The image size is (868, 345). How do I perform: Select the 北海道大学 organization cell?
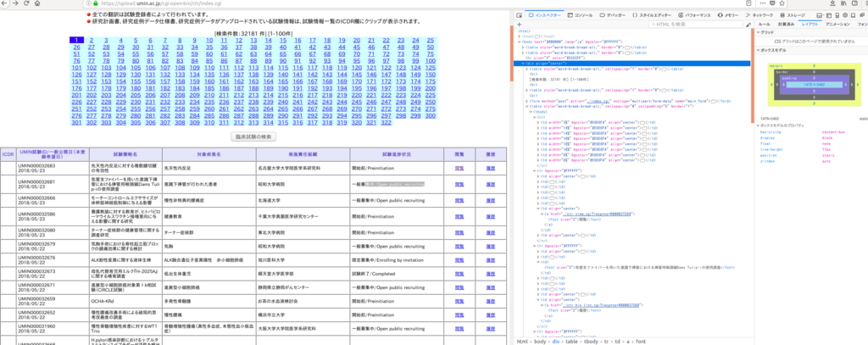[x=303, y=199]
